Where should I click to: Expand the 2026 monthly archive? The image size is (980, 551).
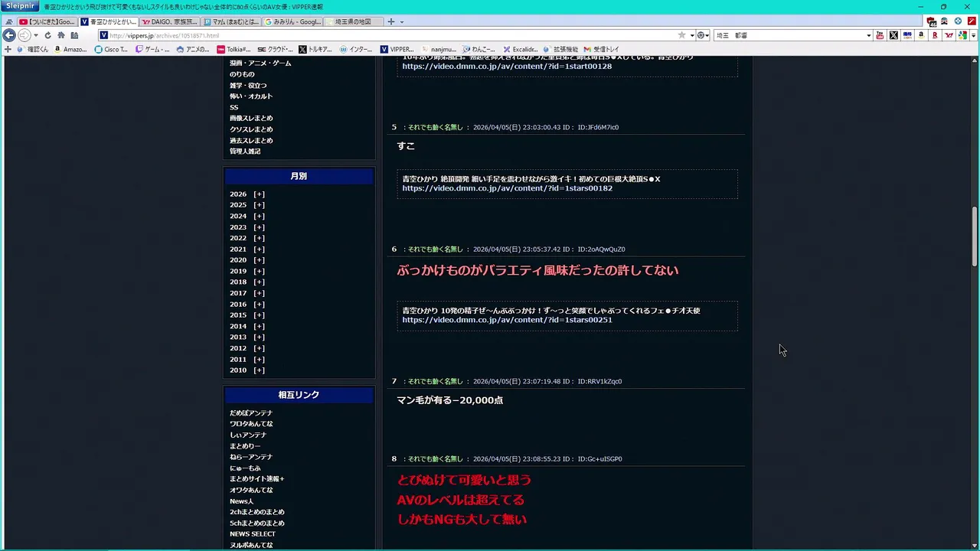(x=259, y=194)
